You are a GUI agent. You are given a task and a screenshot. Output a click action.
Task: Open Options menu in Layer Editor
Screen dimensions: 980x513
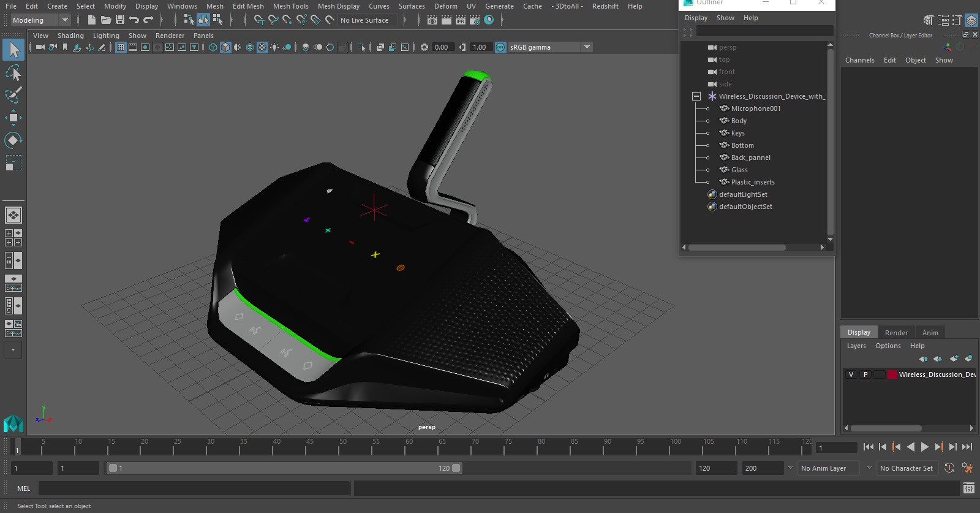click(x=888, y=346)
